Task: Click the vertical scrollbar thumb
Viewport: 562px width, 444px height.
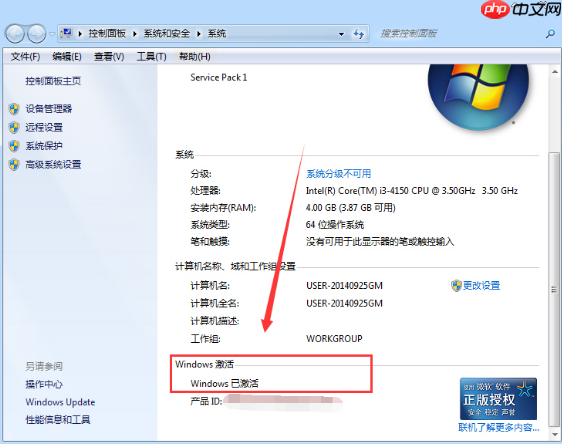Action: pos(554,289)
